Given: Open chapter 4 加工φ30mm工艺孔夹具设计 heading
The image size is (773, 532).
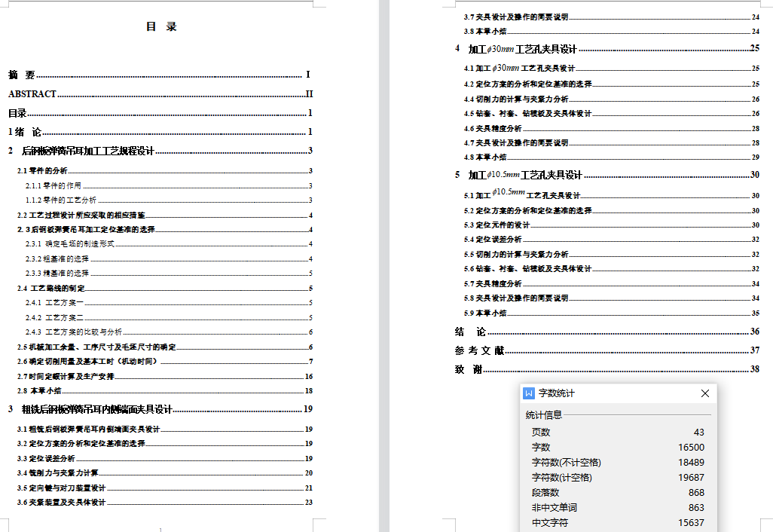Looking at the screenshot, I should coord(606,49).
